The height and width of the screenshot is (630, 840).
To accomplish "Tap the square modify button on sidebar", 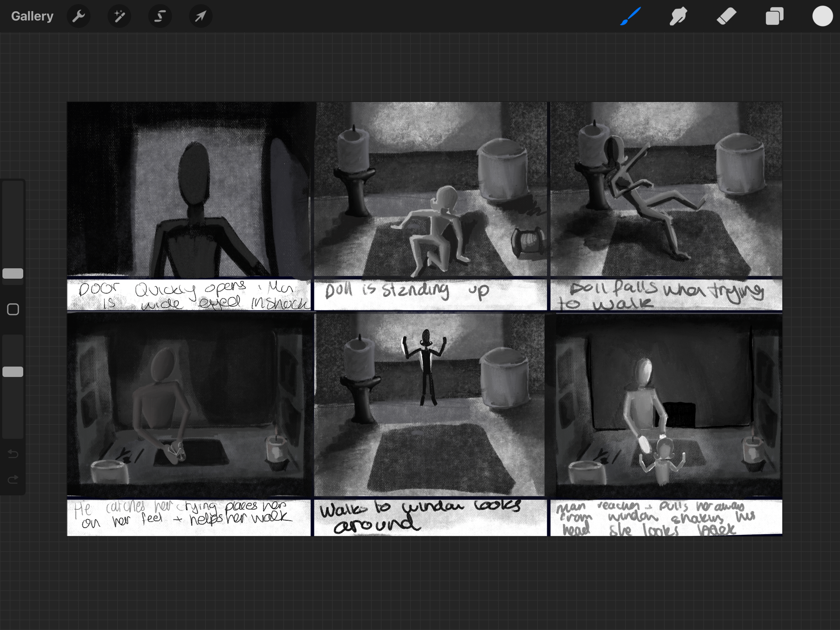I will point(13,309).
